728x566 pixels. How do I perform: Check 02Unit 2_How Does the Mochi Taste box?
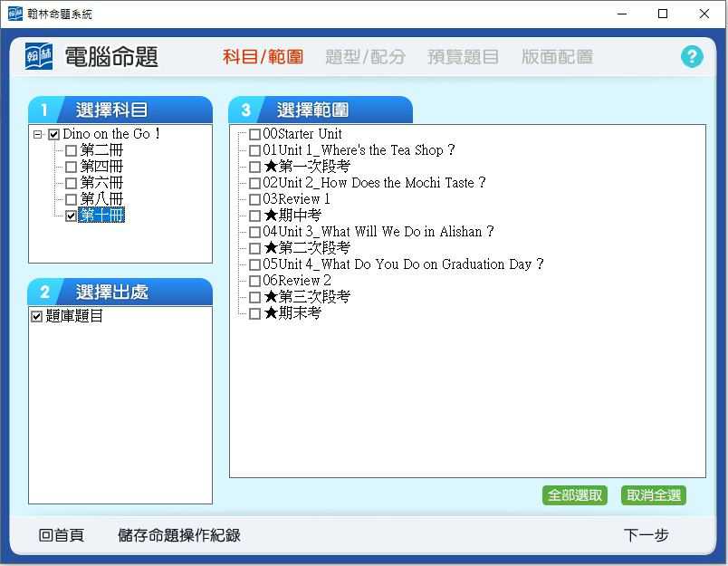[x=255, y=183]
